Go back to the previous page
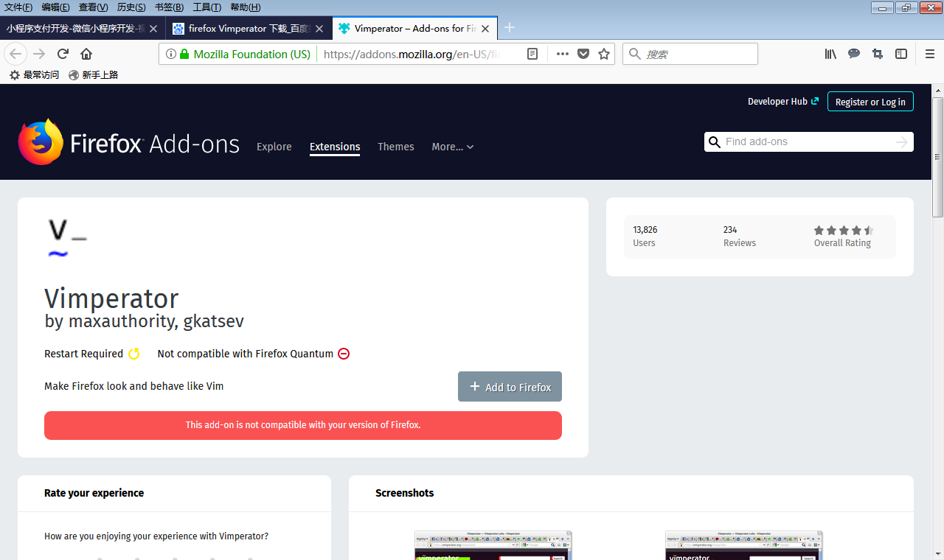This screenshot has height=560, width=944. (16, 54)
